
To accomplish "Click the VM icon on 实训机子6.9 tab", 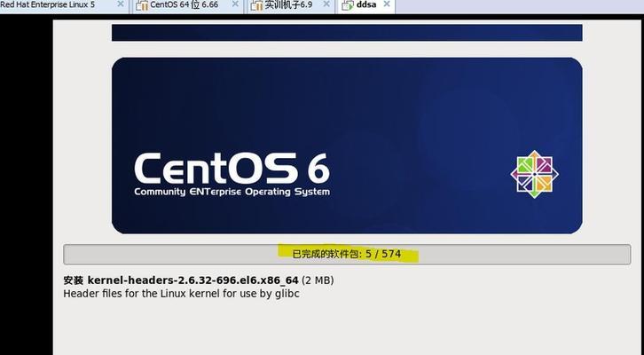I will click(255, 5).
